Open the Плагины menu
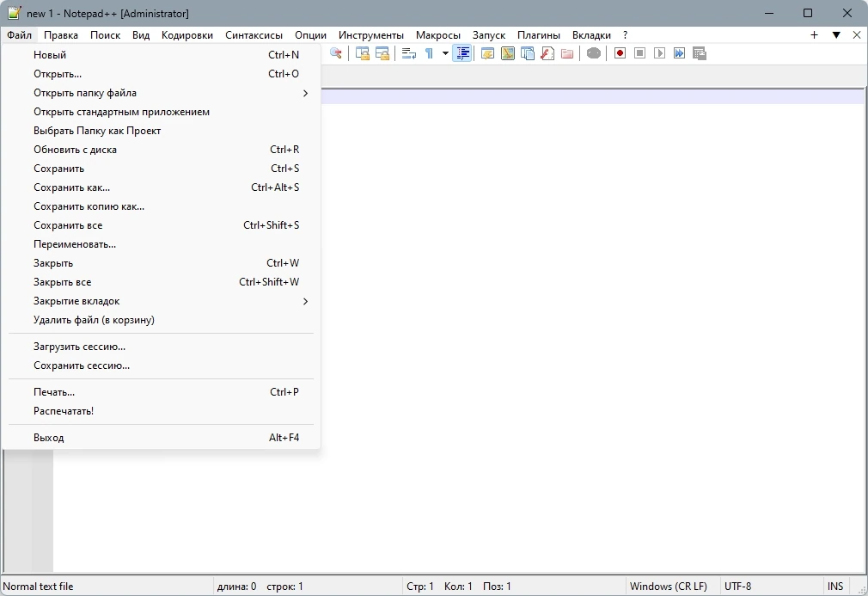 pyautogui.click(x=539, y=35)
